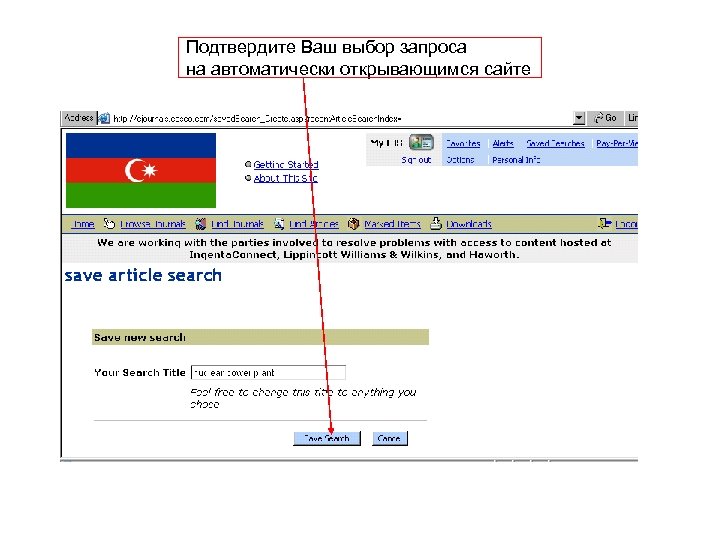Click the Go button in address bar
The width and height of the screenshot is (720, 540).
click(x=605, y=118)
